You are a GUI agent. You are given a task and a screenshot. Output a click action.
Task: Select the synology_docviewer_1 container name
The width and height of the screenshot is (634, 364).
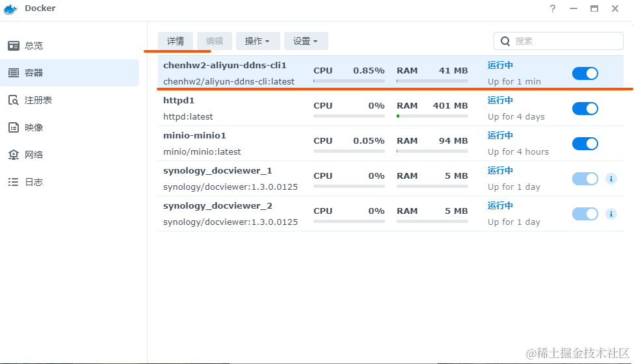[x=218, y=171]
